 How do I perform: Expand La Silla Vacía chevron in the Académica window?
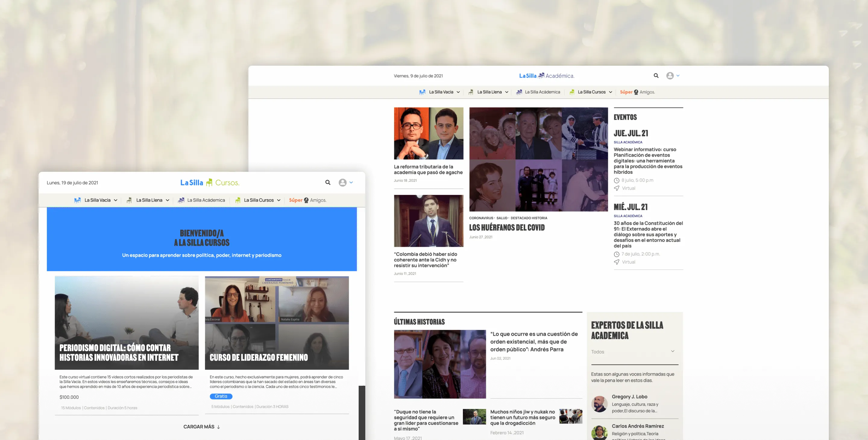[x=458, y=92]
